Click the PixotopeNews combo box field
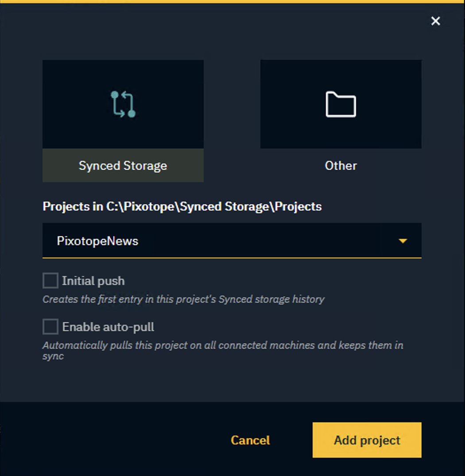465x476 pixels. (x=221, y=241)
